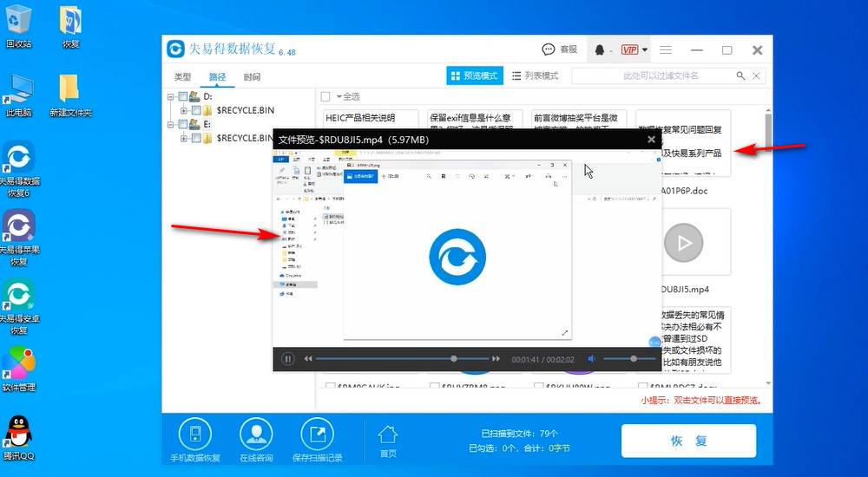Open the HEIC产品相关说明 document thumbnail
This screenshot has width=868, height=477.
[x=371, y=119]
